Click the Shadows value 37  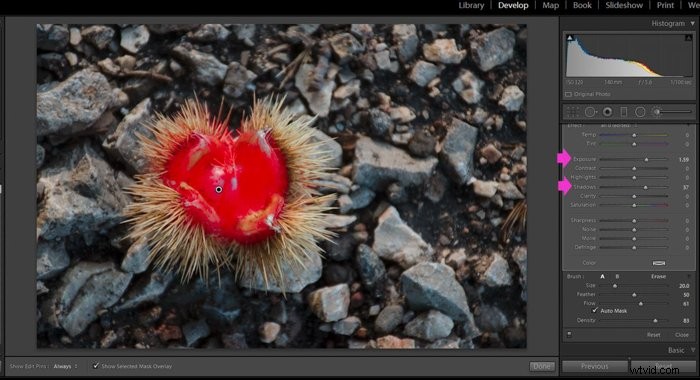pos(686,188)
